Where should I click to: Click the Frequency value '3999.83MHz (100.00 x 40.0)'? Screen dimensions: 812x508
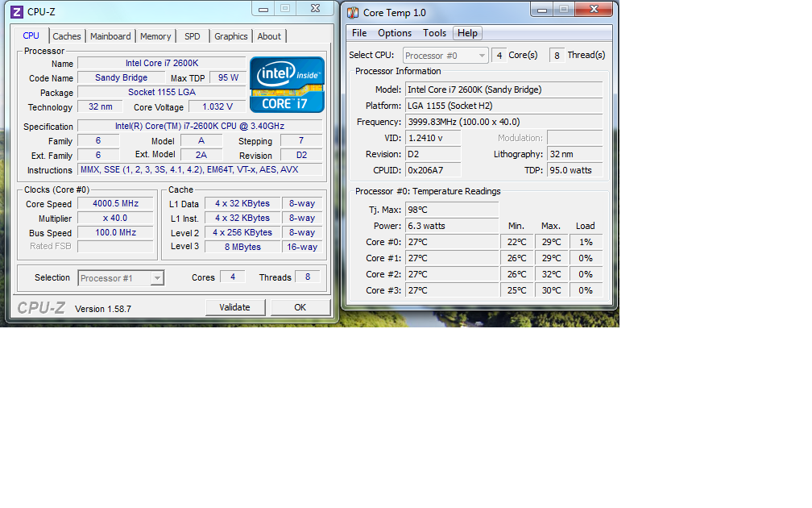point(504,122)
